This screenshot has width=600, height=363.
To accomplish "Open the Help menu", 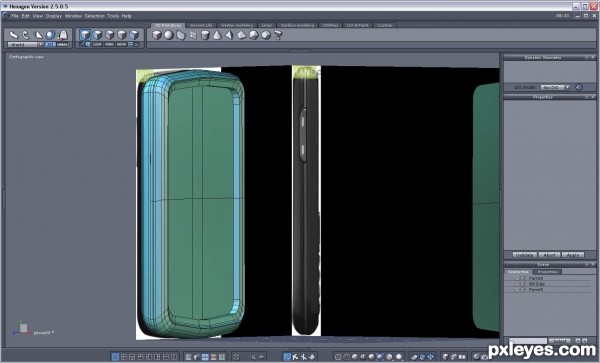I will (126, 16).
